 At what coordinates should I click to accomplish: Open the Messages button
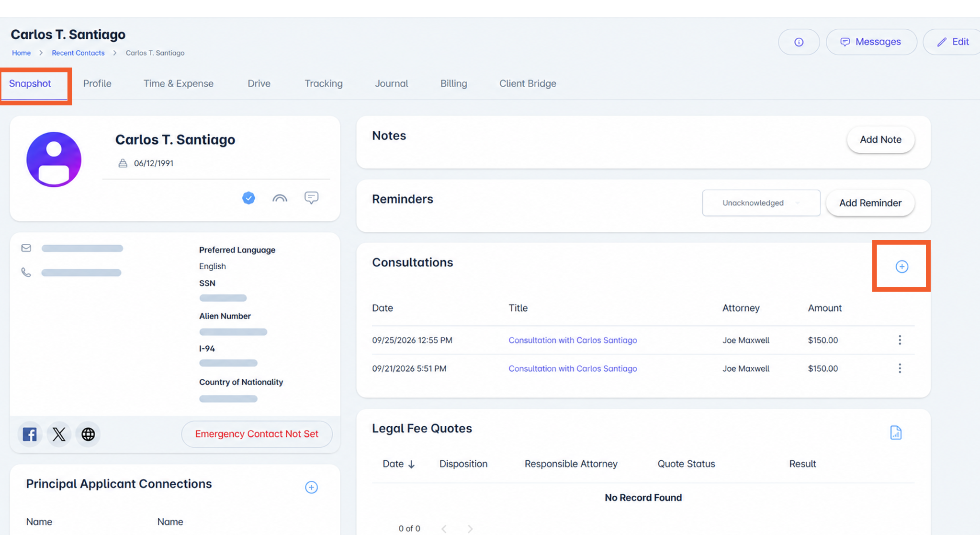[871, 42]
